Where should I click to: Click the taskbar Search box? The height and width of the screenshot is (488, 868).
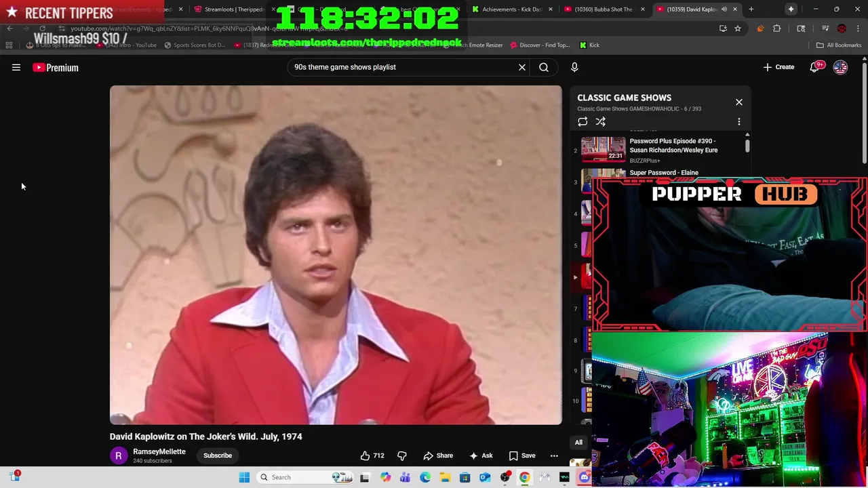point(305,477)
